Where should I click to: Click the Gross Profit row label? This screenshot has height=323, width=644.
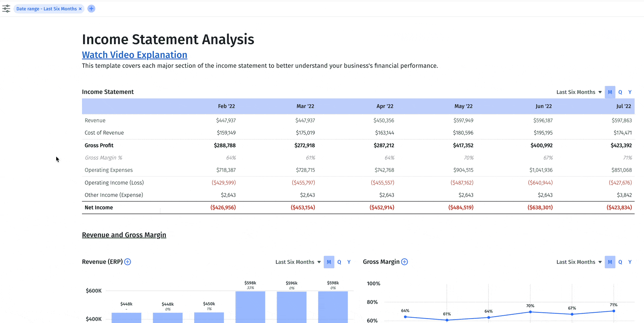pyautogui.click(x=99, y=146)
